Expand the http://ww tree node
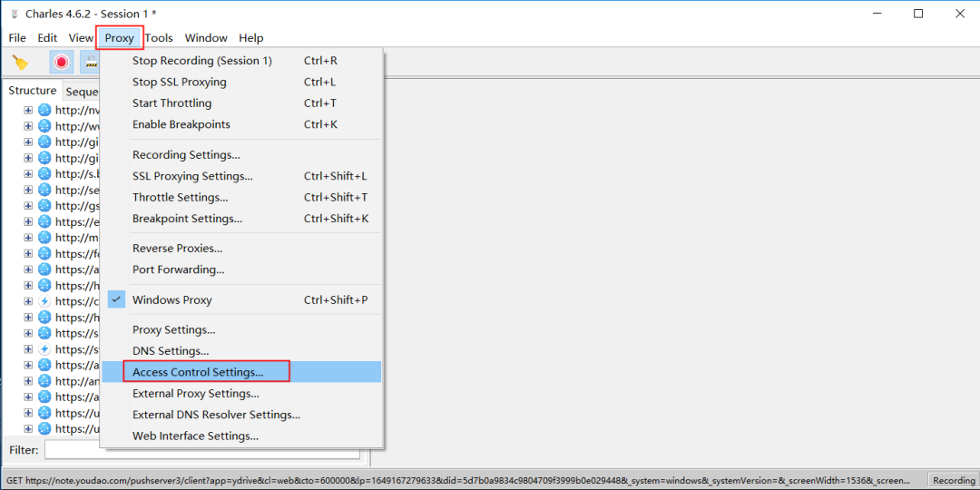 pos(28,125)
